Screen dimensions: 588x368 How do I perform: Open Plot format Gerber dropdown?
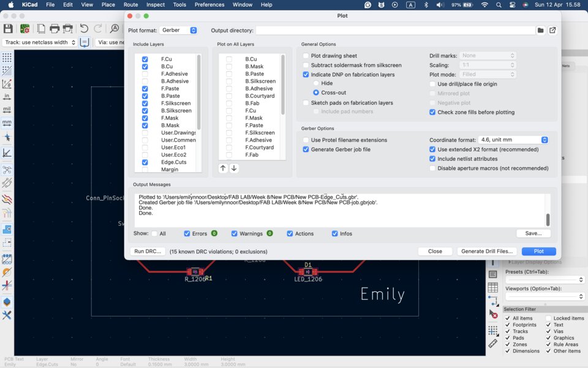click(x=178, y=30)
